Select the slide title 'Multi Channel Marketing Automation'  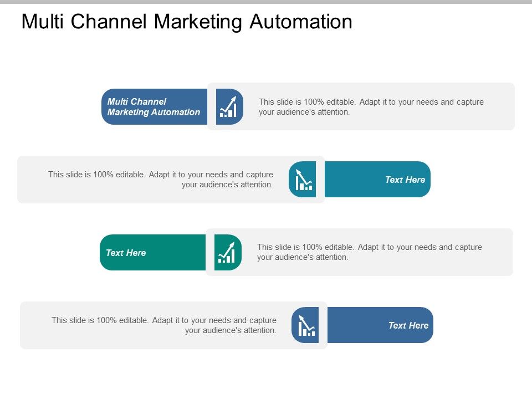point(187,22)
